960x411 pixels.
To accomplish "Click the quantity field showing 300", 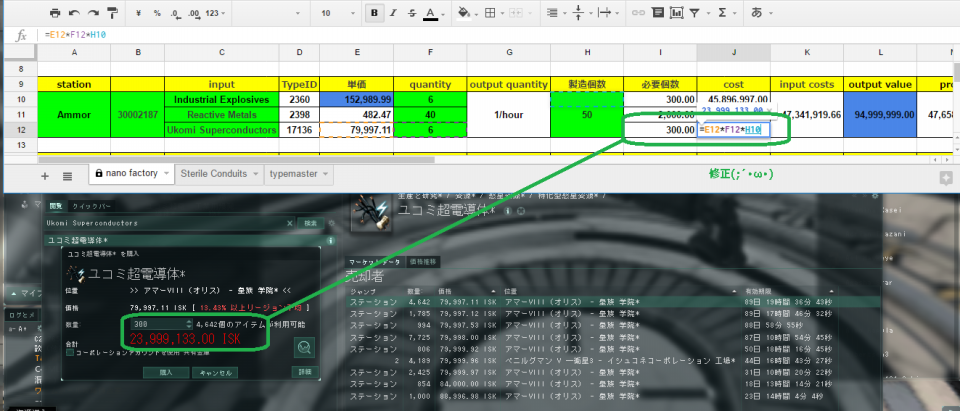I will (x=157, y=323).
